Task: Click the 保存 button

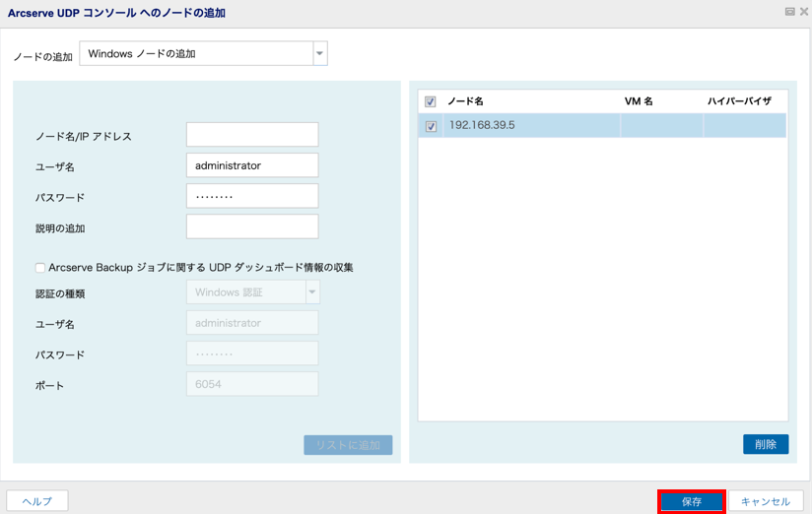Action: click(x=692, y=501)
